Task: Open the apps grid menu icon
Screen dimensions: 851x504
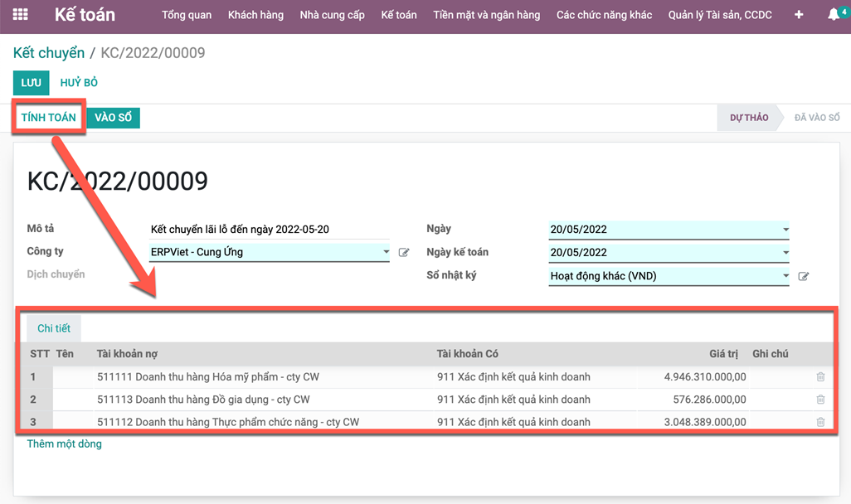Action: coord(20,15)
